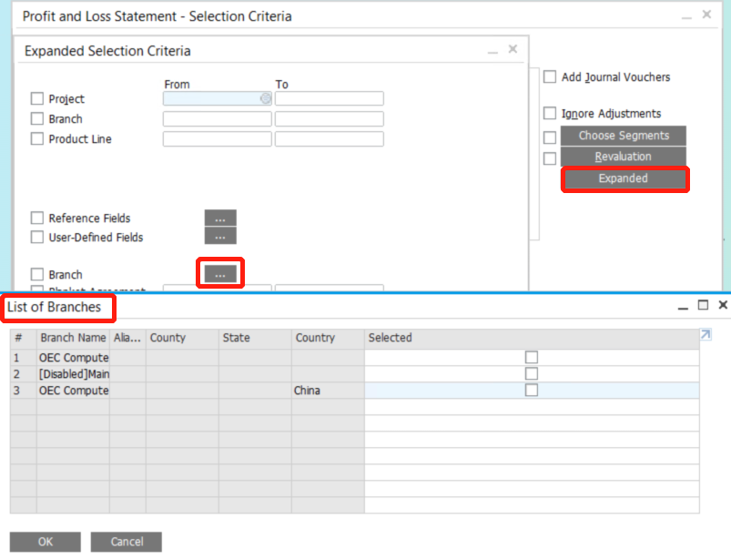Screen dimensions: 731x560
Task: Select the China branch row checkbox
Action: [x=532, y=390]
